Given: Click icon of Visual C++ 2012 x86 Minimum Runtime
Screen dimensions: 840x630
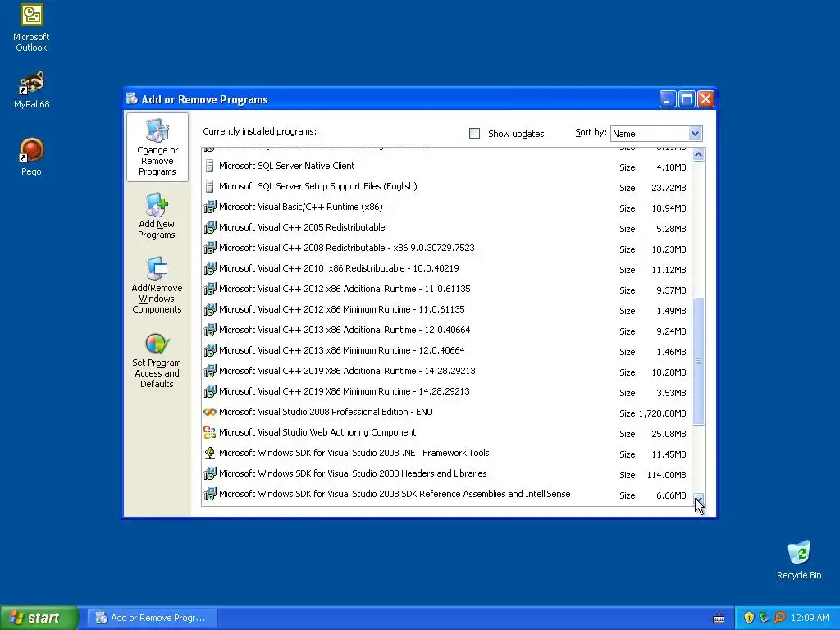Looking at the screenshot, I should 209,309.
